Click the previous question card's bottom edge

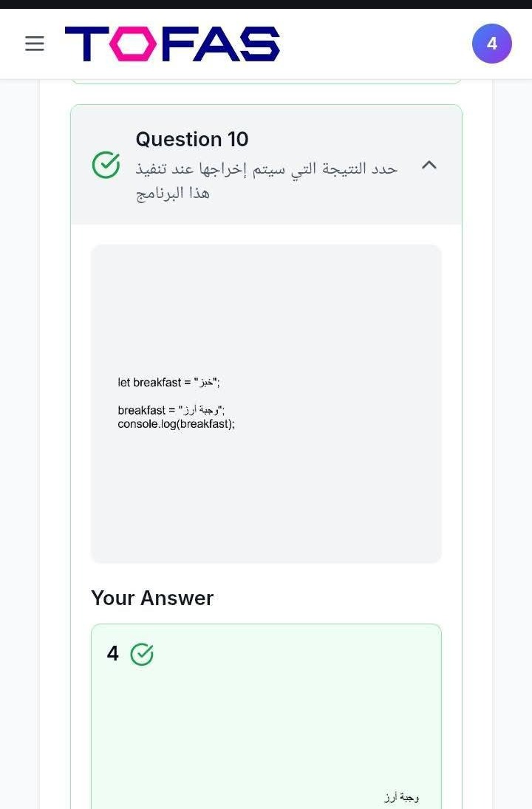(266, 82)
